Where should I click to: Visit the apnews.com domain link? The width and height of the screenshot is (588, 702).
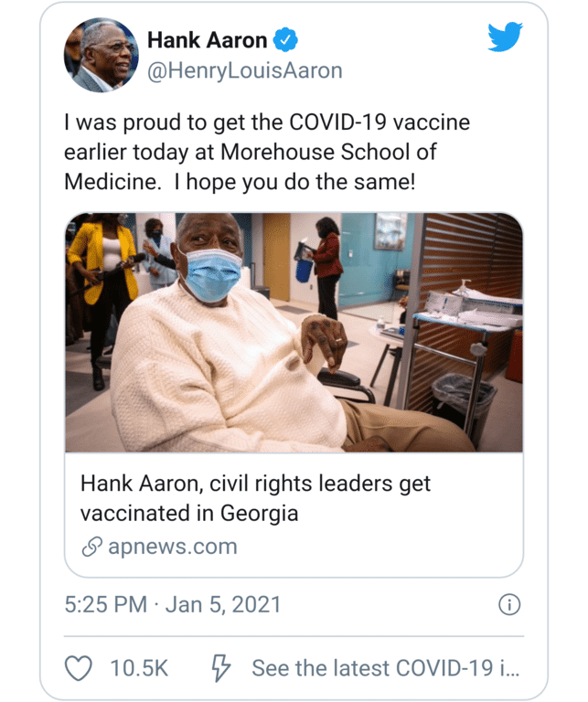point(172,547)
